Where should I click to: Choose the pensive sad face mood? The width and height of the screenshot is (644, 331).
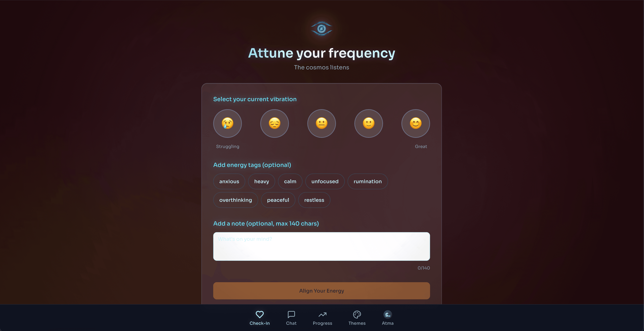[x=274, y=123]
